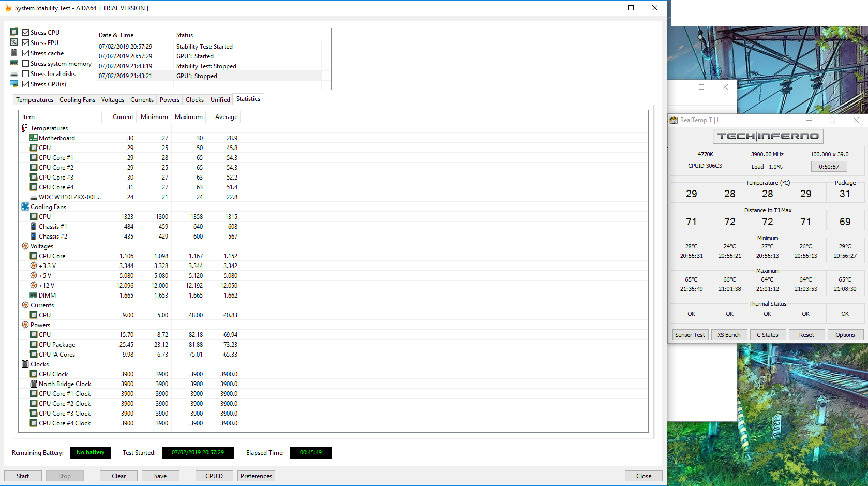Click the 0:50:57 timer button in RealTemp
The image size is (868, 486).
(x=829, y=167)
